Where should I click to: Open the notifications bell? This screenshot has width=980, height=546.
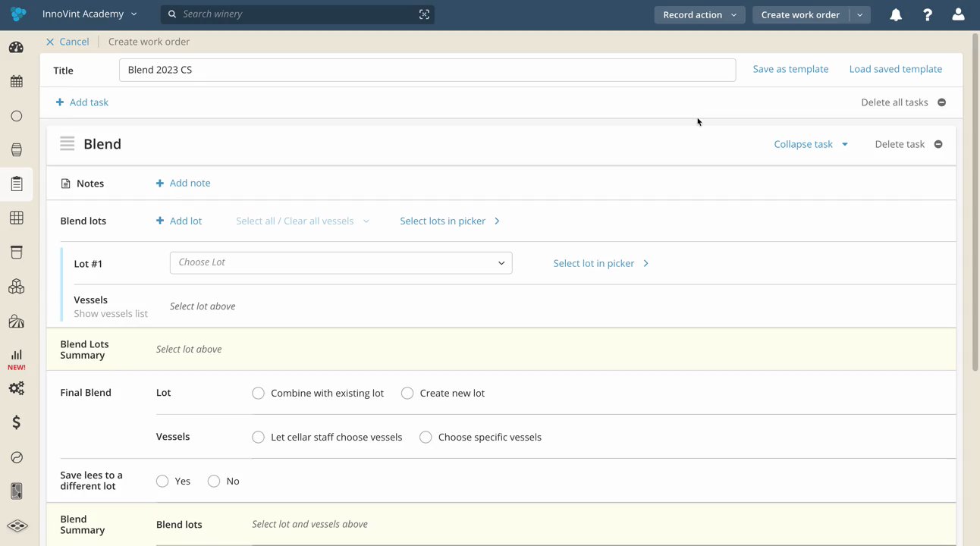(x=896, y=14)
